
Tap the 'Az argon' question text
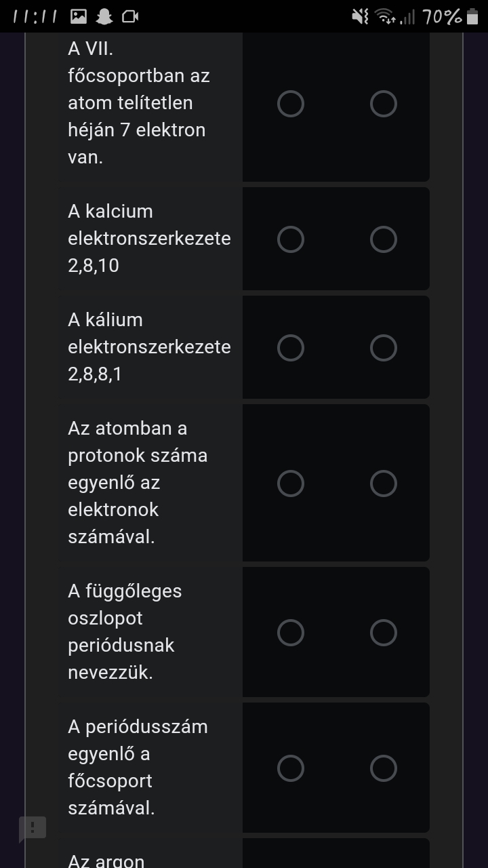(106, 861)
